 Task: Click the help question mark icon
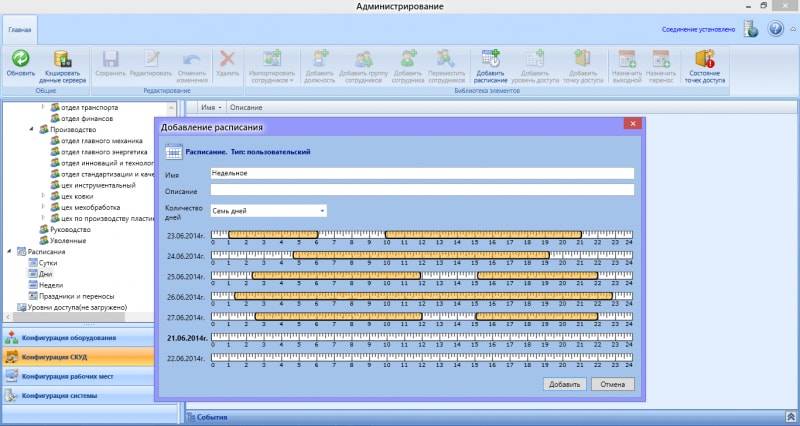tap(775, 29)
